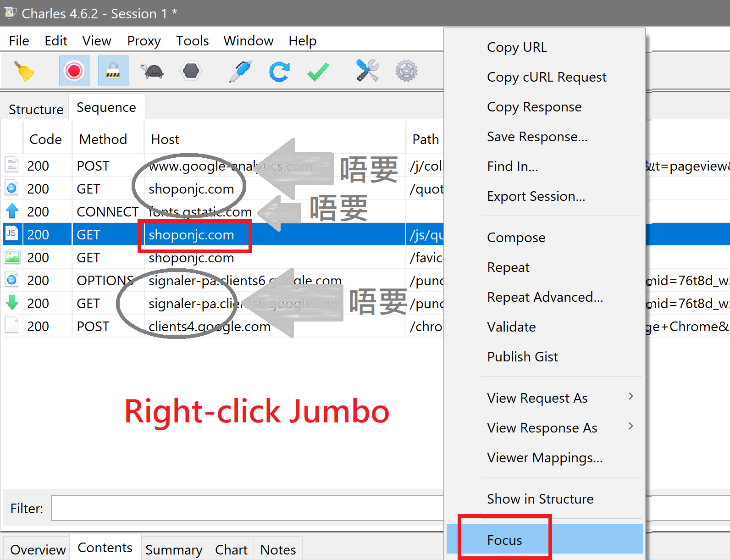Click the JS file icon of the selected row
The width and height of the screenshot is (730, 560).
coord(11,234)
